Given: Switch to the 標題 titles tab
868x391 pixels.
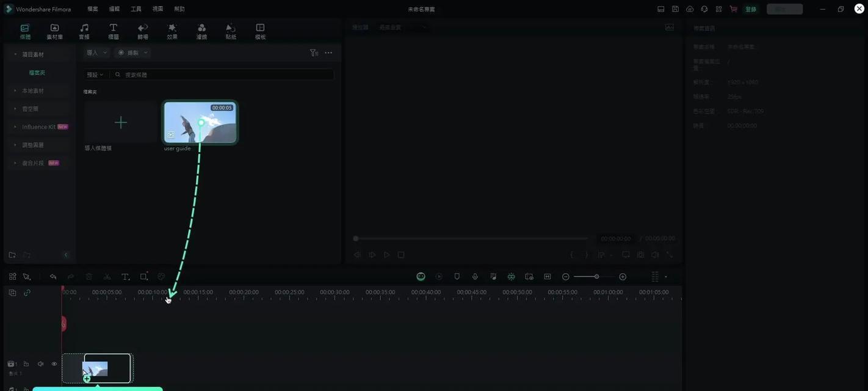Looking at the screenshot, I should 114,32.
